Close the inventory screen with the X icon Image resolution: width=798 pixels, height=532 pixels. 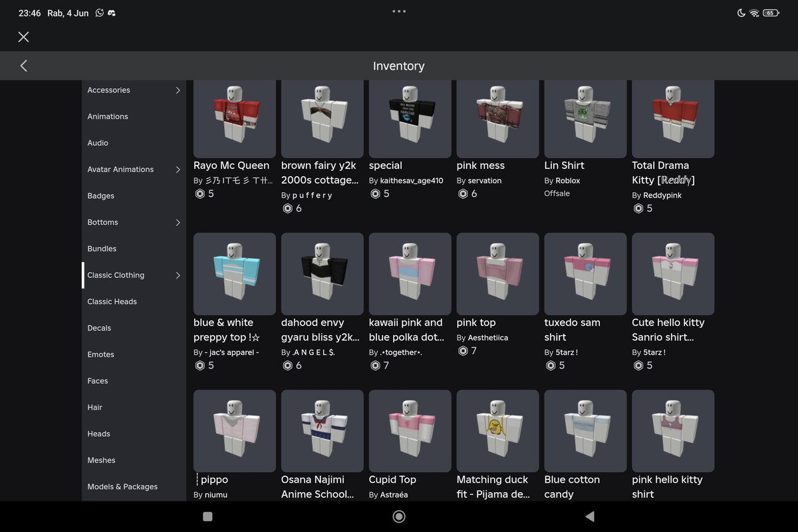pos(23,37)
